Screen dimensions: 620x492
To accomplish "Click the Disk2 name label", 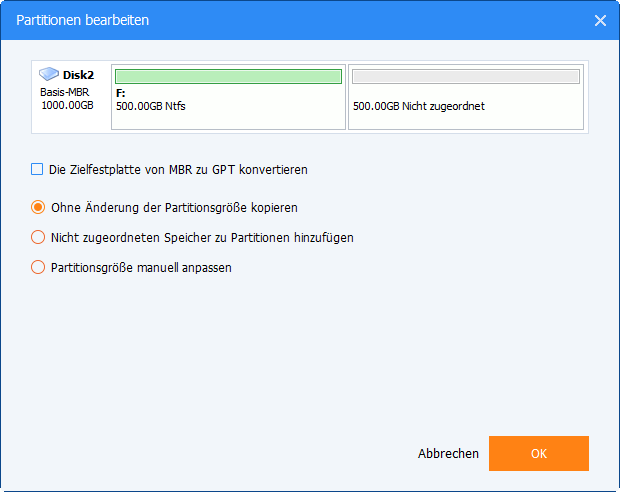I will coord(78,75).
